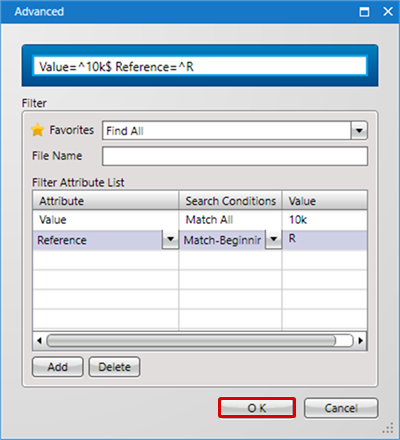
Task: Click the OK button
Action: (x=257, y=408)
